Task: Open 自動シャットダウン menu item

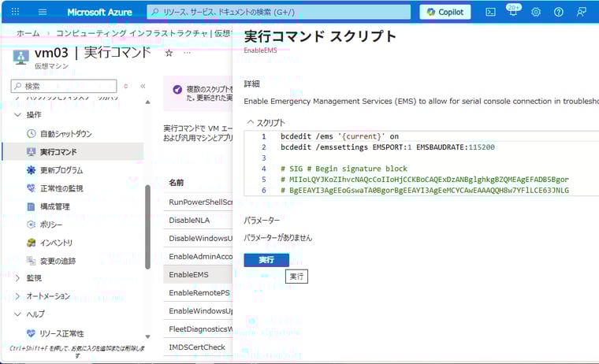Action: click(65, 134)
